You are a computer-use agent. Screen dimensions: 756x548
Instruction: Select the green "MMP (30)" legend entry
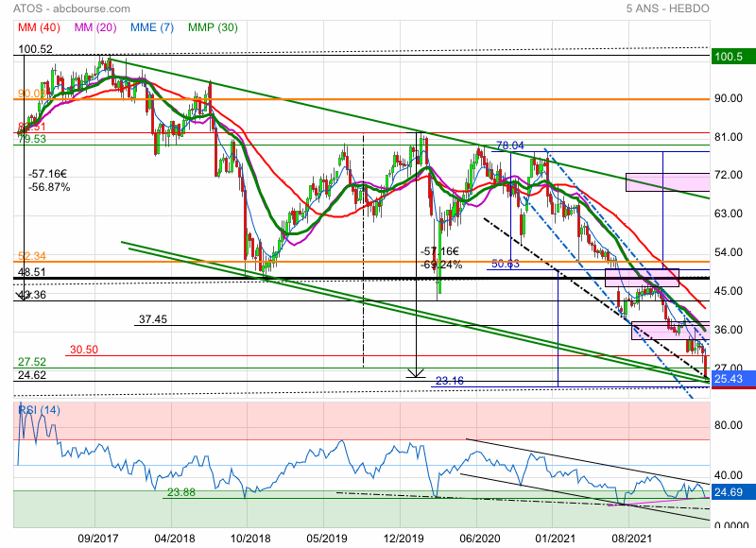(214, 27)
